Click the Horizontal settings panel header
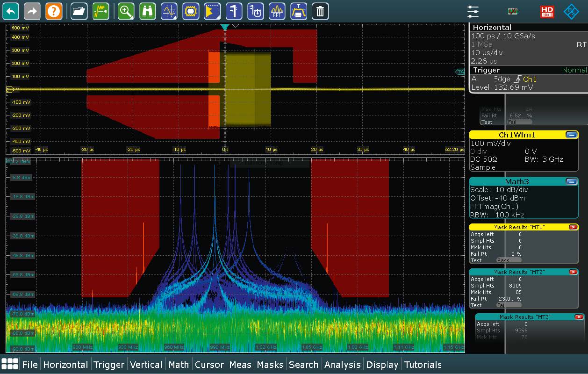 (492, 27)
